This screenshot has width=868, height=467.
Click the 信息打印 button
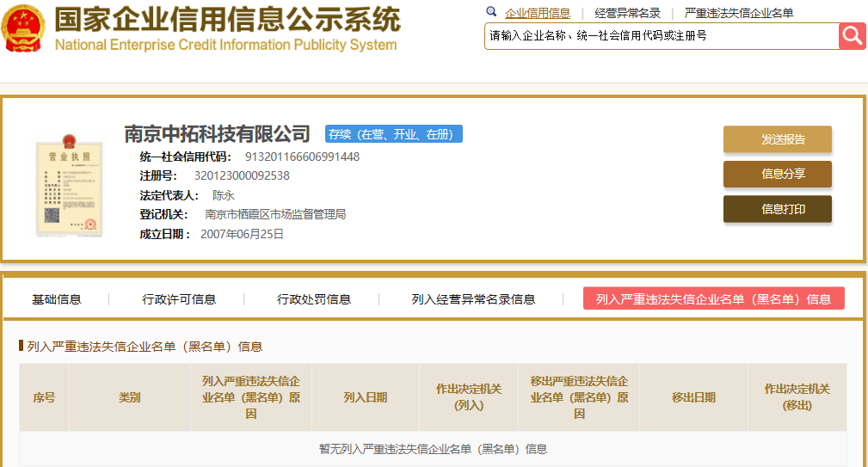pyautogui.click(x=777, y=209)
